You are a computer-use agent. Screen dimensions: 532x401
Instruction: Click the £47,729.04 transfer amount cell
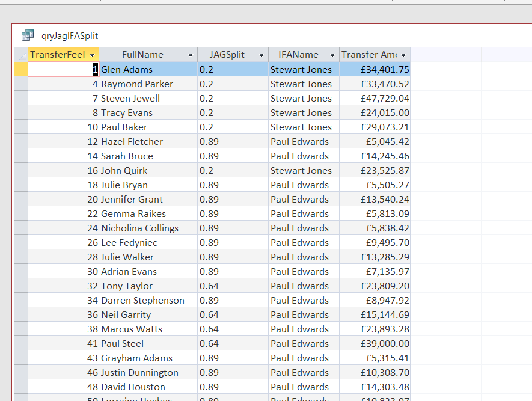(x=375, y=98)
